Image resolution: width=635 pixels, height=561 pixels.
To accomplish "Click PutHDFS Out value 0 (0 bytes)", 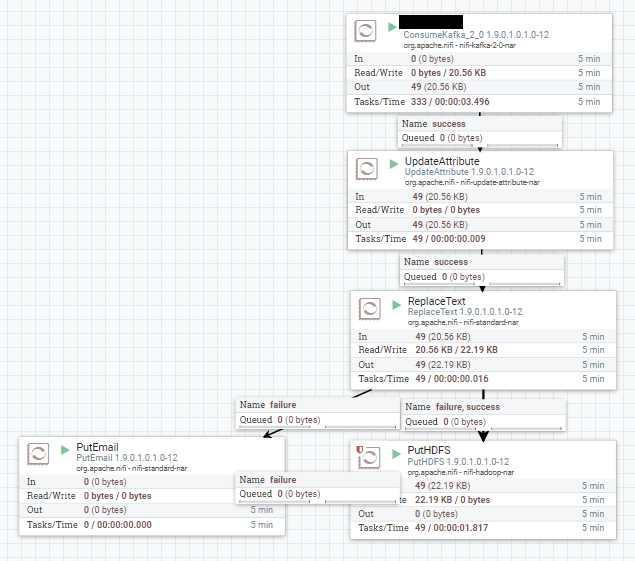I will (436, 514).
